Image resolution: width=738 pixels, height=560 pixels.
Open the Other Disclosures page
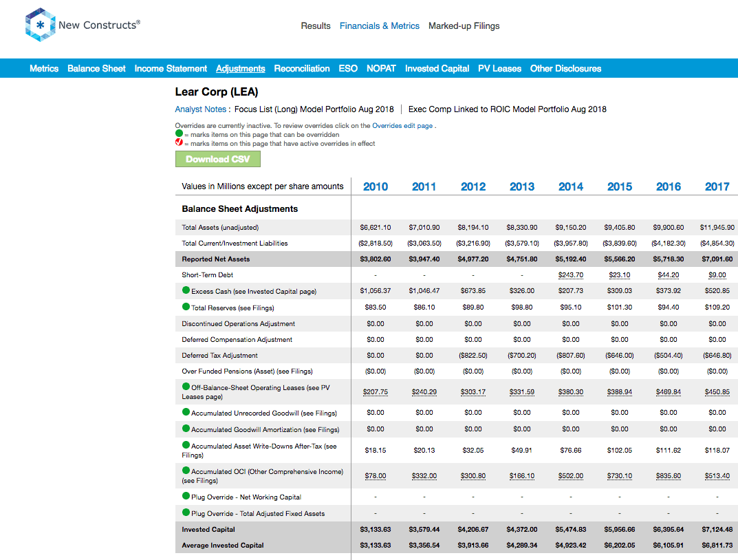(566, 69)
